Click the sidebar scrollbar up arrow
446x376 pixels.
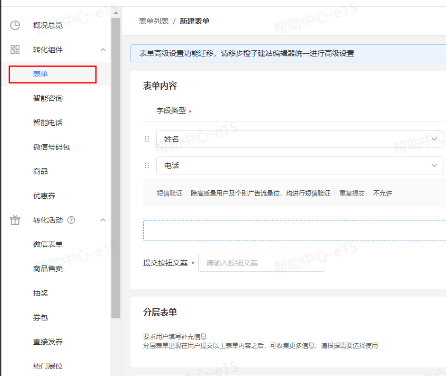coord(116,13)
